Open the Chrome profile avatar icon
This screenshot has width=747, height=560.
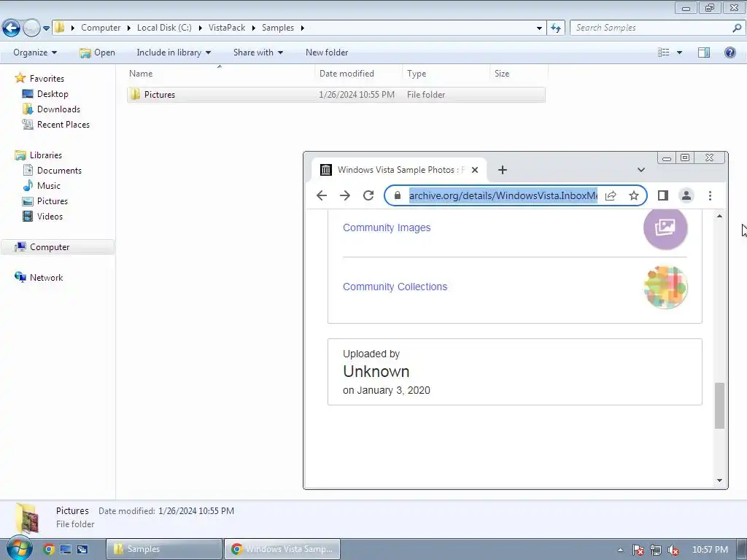pos(686,195)
